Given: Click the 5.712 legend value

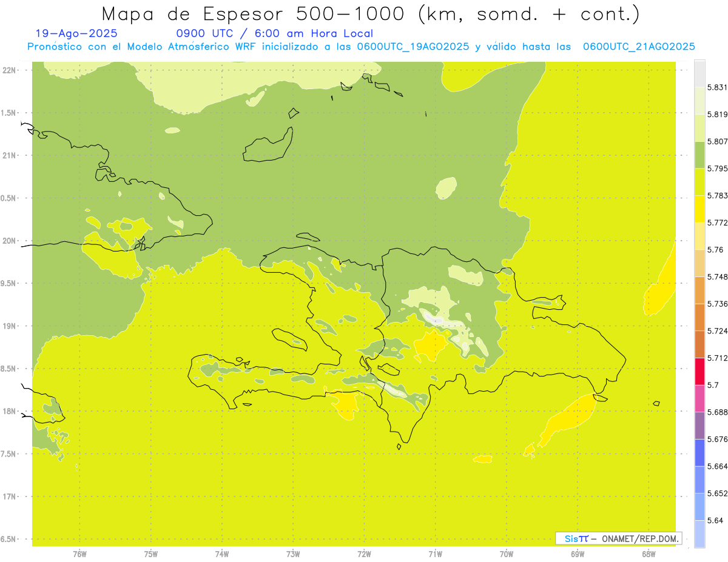Looking at the screenshot, I should pyautogui.click(x=718, y=358).
